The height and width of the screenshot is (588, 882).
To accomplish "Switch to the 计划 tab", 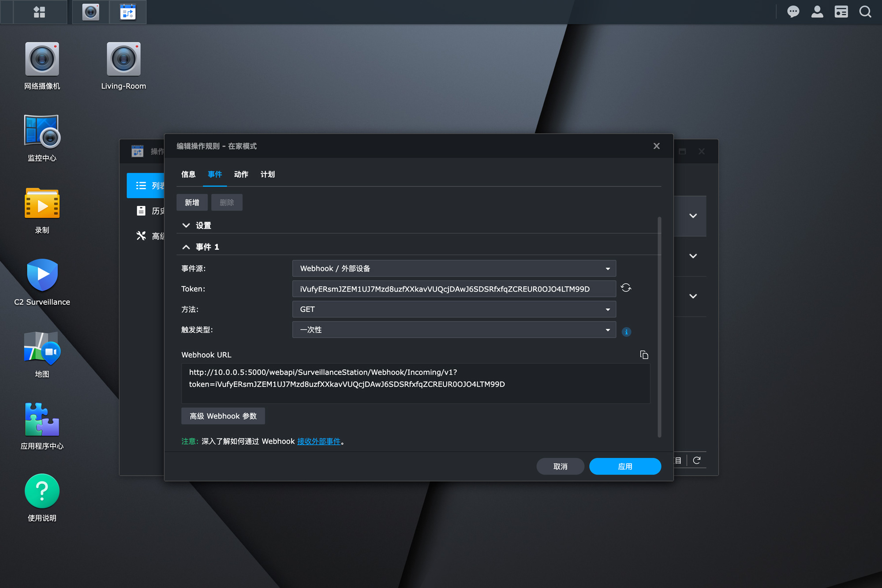I will point(268,174).
